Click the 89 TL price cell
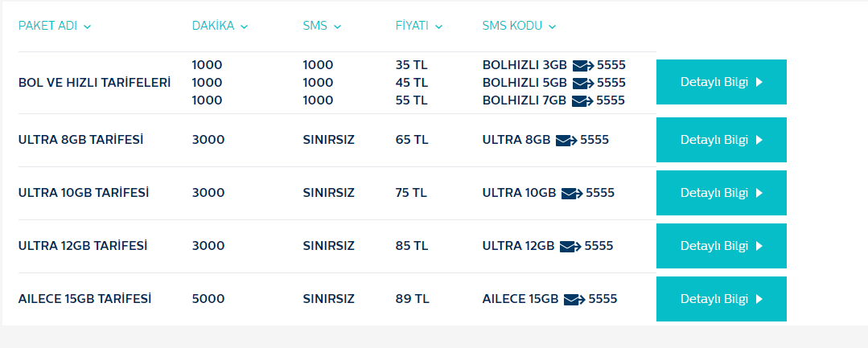 (413, 299)
